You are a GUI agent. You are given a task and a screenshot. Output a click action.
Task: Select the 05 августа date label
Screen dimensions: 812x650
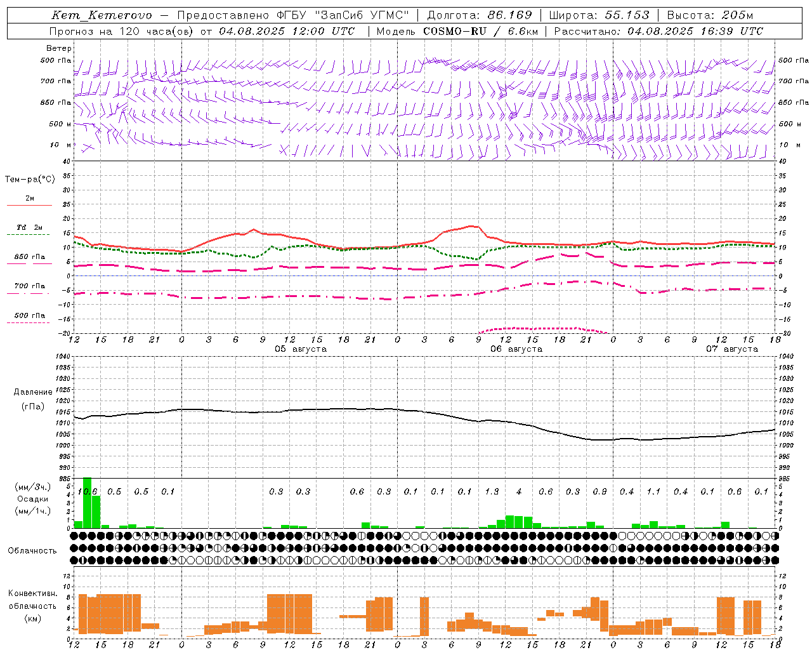pyautogui.click(x=301, y=349)
